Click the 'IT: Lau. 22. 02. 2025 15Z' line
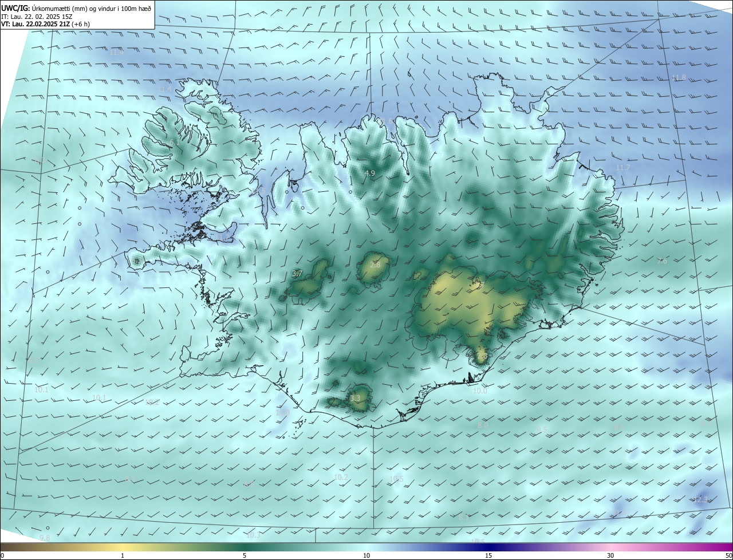This screenshot has height=560, width=733. (x=36, y=16)
